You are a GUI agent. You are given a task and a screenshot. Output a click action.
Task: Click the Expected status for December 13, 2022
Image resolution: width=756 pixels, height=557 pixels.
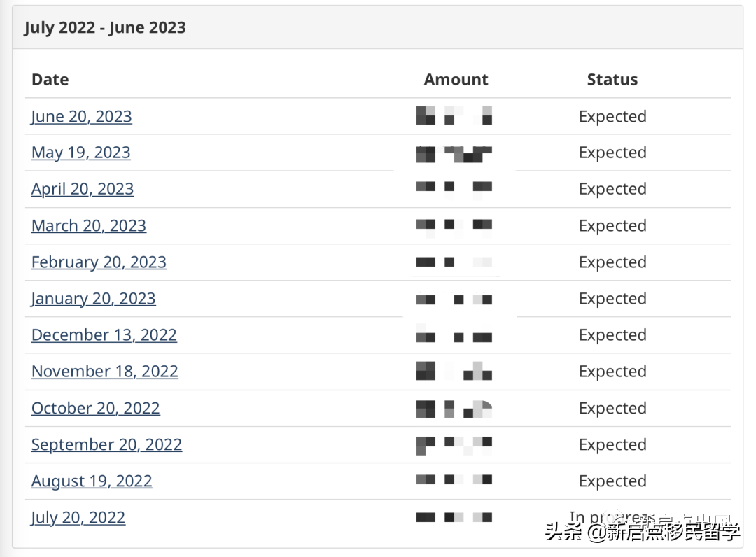click(612, 334)
